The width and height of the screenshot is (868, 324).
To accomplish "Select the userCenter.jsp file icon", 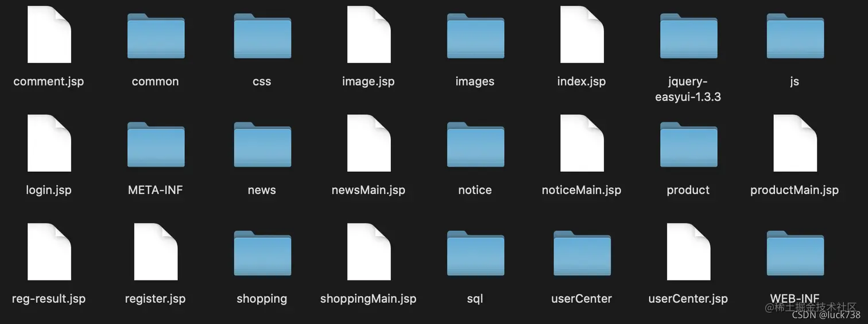I will (x=688, y=252).
